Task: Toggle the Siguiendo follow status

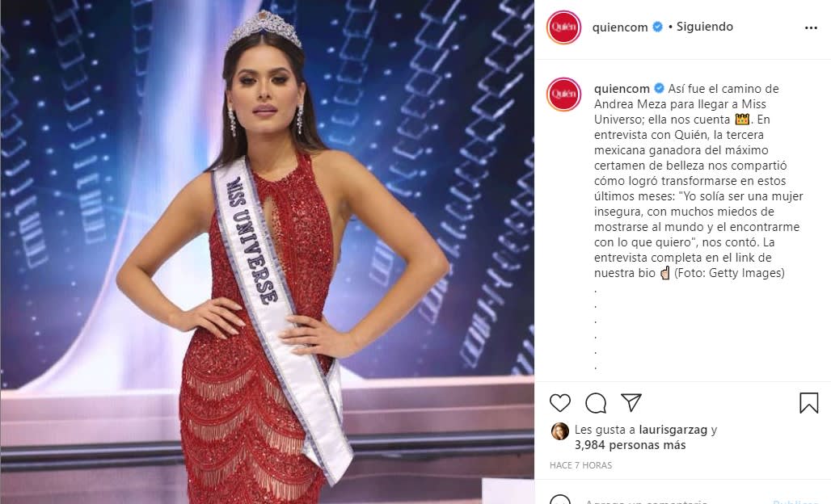Action: 704,27
